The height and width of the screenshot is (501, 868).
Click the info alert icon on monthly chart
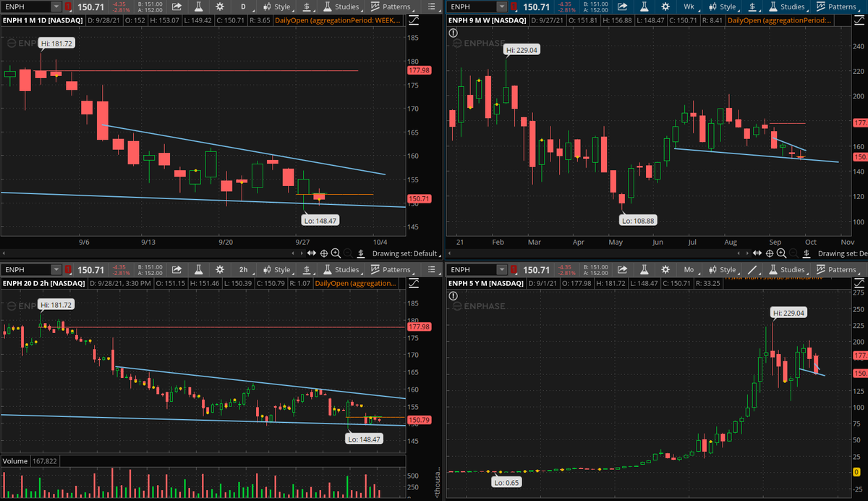454,295
